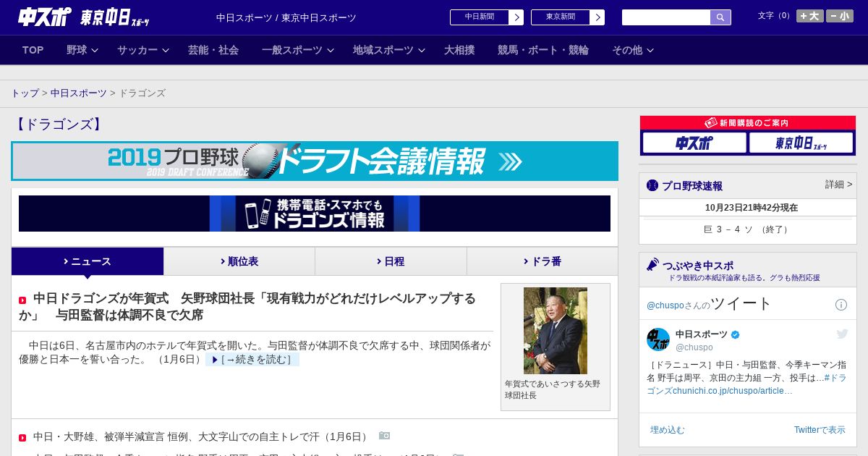
Task: Click Twitter info icon in widget
Action: coord(841,305)
